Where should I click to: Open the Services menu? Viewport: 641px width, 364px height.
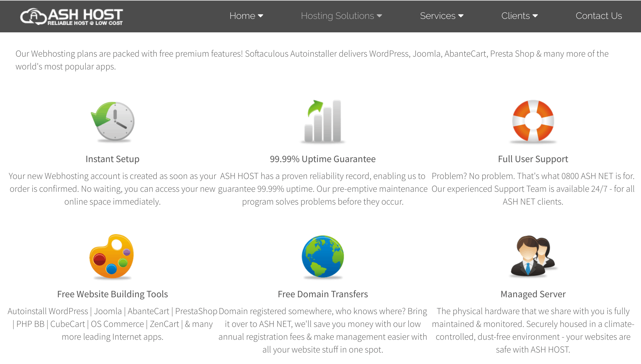point(441,16)
